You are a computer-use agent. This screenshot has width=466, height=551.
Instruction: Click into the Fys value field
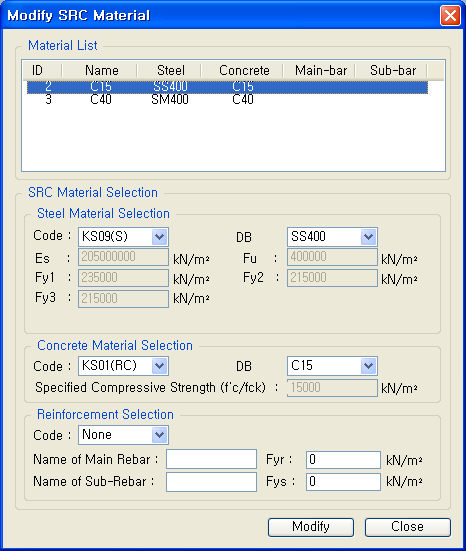click(x=343, y=482)
